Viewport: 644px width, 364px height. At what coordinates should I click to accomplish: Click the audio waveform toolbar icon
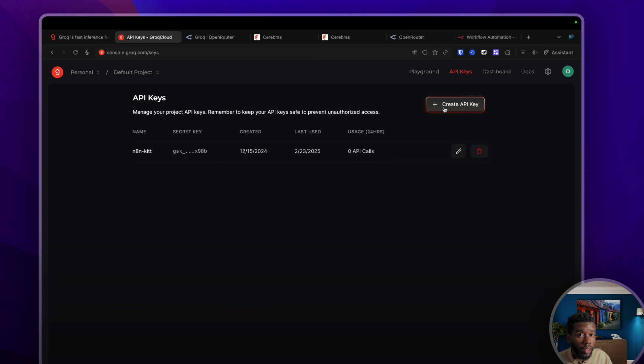(x=535, y=52)
